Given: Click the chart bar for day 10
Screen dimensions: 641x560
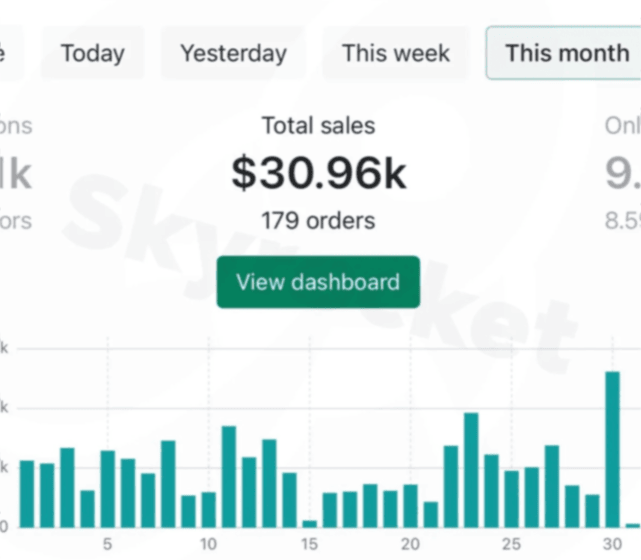Looking at the screenshot, I should click(x=208, y=509).
